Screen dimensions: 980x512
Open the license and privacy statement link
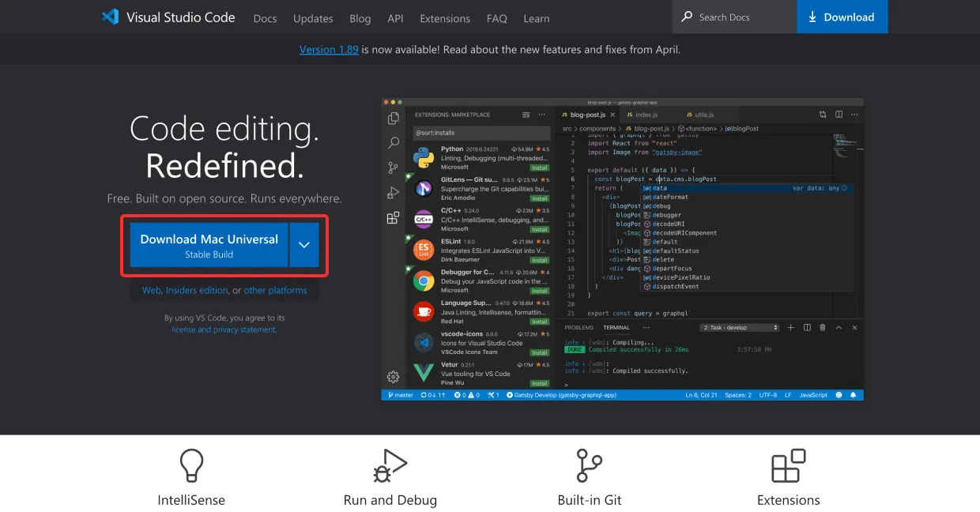tap(224, 329)
